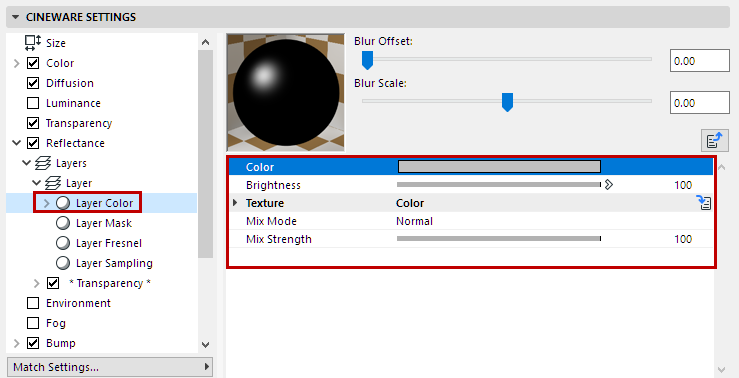The image size is (739, 378).
Task: Click the Blur Scale value field
Action: (x=699, y=103)
